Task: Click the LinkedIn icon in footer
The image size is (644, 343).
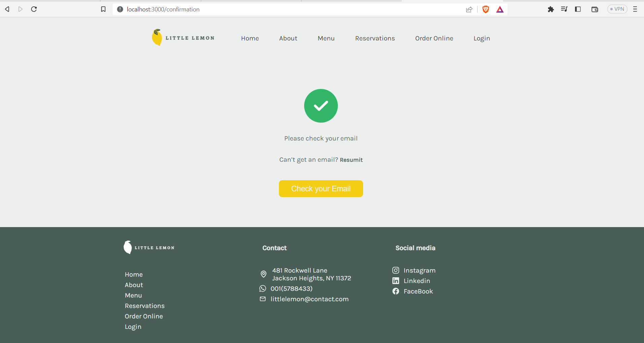Action: [x=396, y=281]
